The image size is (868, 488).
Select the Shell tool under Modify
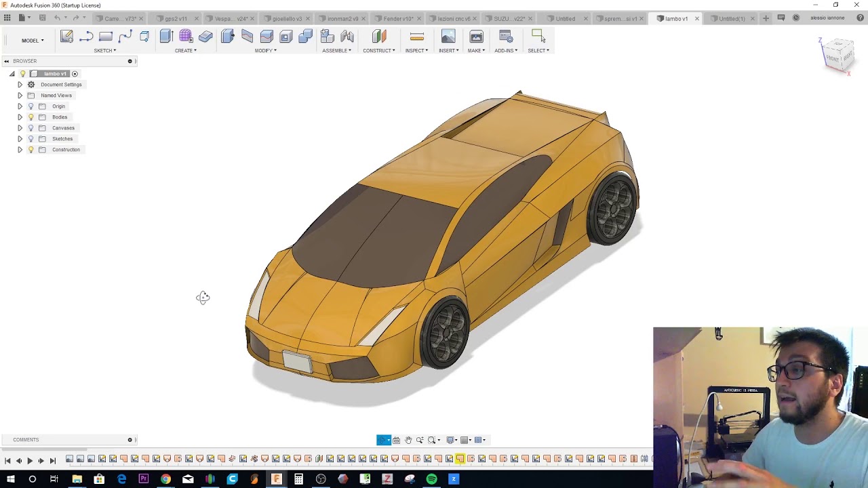coord(286,37)
